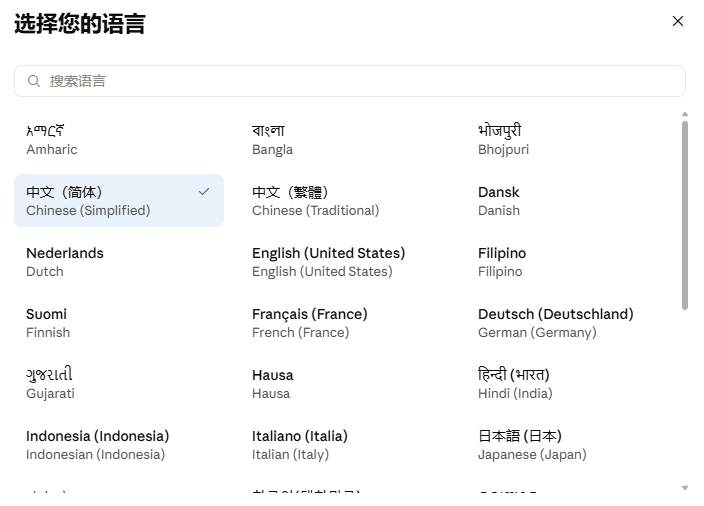Choose Japanese (Japan)

click(x=571, y=445)
